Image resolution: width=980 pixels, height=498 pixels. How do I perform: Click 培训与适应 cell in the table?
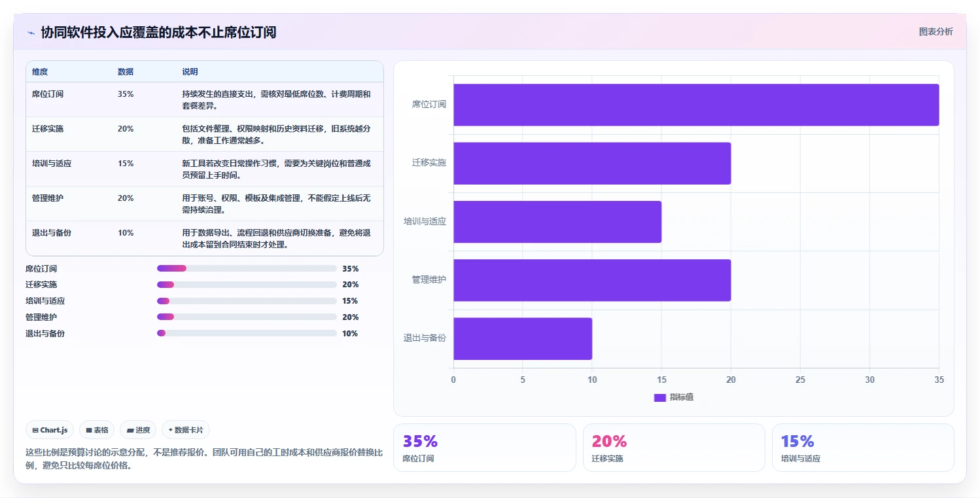coord(52,164)
